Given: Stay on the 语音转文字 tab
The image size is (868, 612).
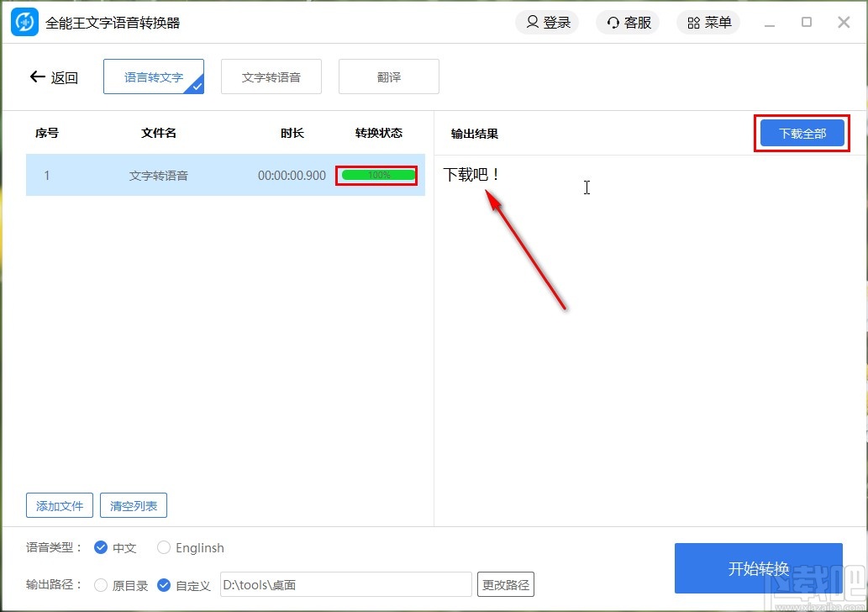Looking at the screenshot, I should point(154,76).
